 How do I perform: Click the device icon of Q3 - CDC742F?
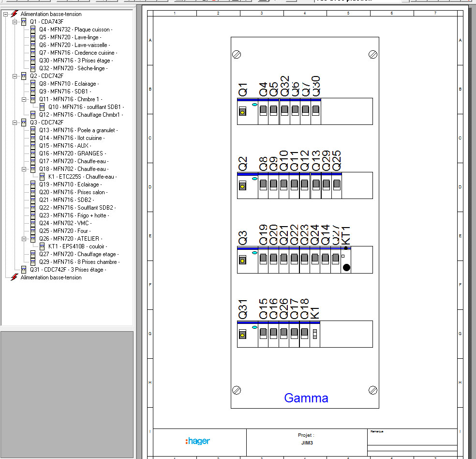click(24, 122)
